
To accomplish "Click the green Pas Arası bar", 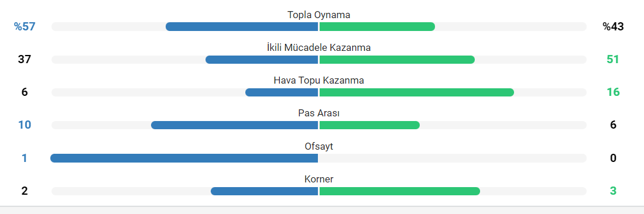I will point(369,125).
